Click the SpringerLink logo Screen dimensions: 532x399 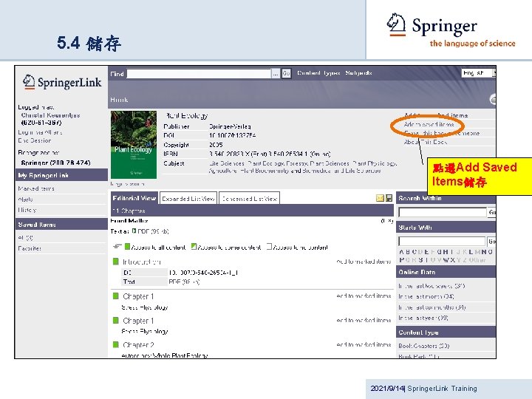62,83
